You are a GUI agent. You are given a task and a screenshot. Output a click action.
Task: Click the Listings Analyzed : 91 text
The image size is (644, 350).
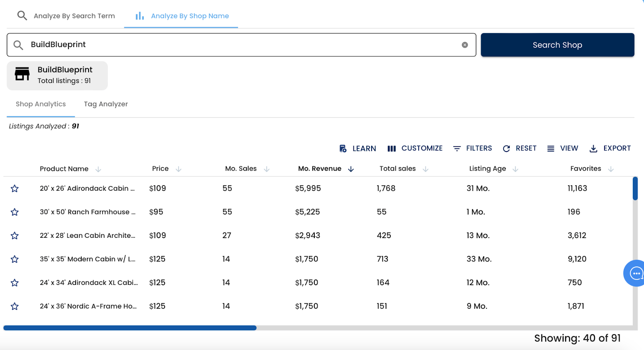(x=44, y=126)
